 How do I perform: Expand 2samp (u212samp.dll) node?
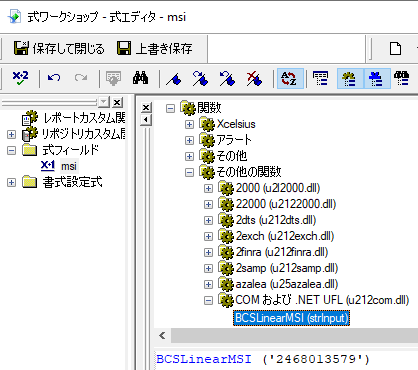[208, 268]
